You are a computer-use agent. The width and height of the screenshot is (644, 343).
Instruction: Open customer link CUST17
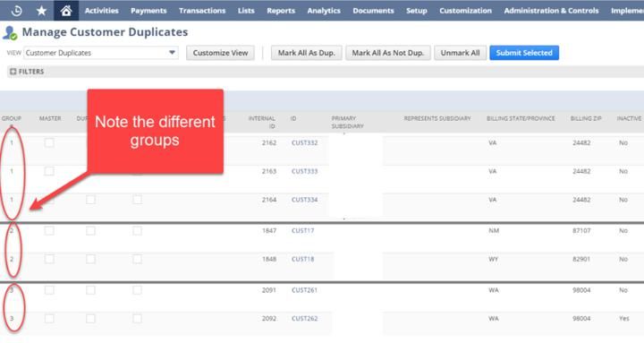pyautogui.click(x=302, y=231)
